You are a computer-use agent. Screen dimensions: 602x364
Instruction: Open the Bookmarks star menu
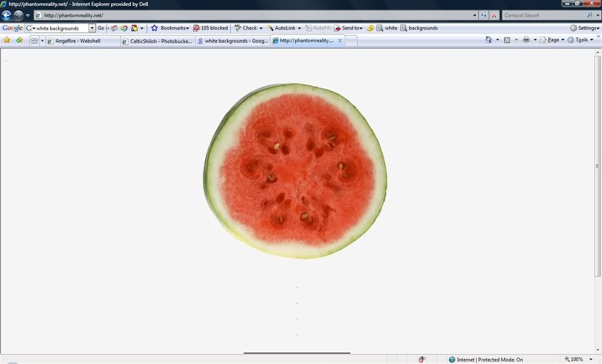coord(170,28)
